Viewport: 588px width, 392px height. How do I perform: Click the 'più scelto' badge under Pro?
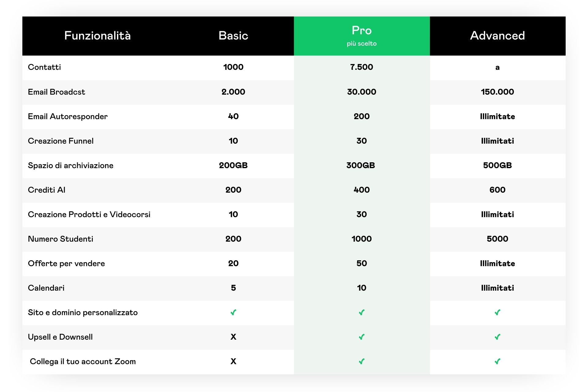(362, 43)
